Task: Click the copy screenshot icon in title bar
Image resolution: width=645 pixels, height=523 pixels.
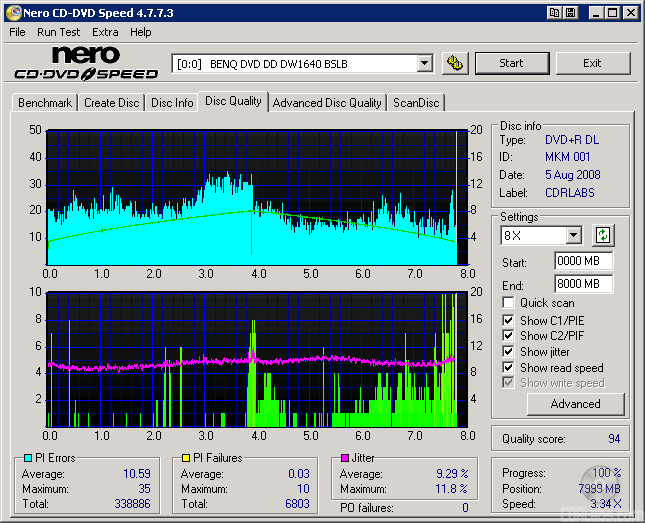Action: click(x=554, y=13)
